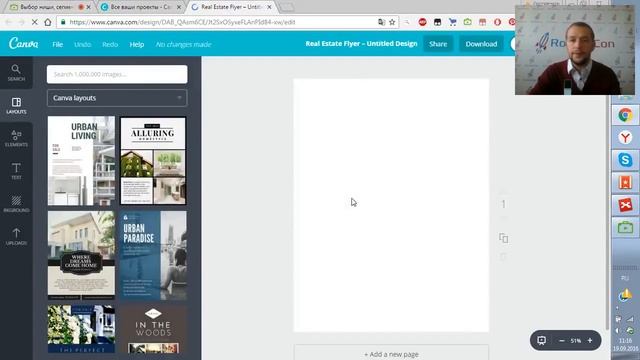Viewport: 640px width, 360px height.
Task: Rename the design via its title
Action: pos(361,44)
